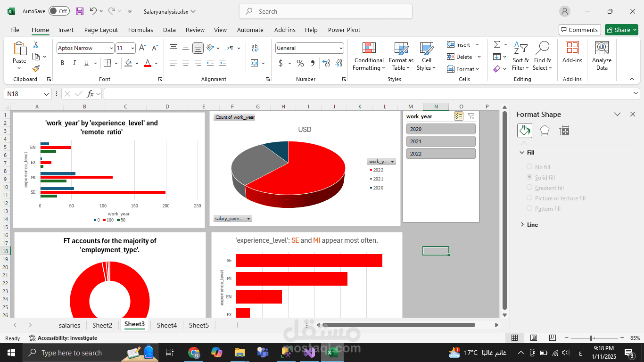Click Accessibility: Investigate in status bar

click(63, 338)
